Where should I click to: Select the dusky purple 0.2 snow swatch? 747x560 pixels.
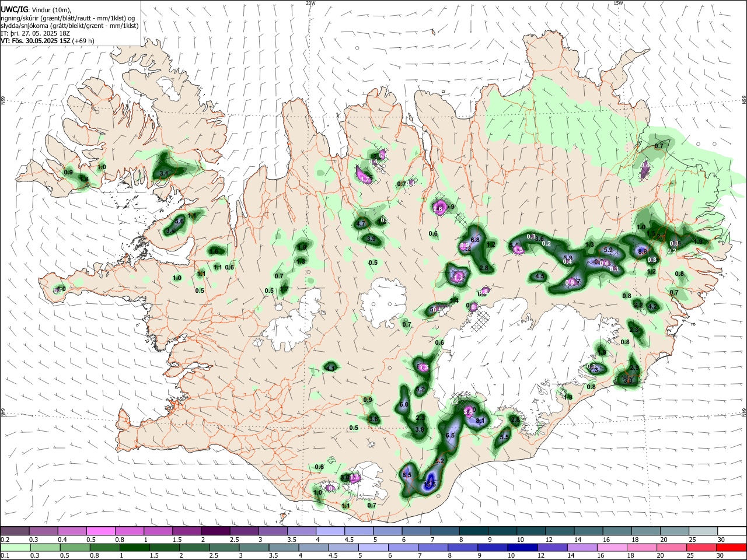[15, 531]
